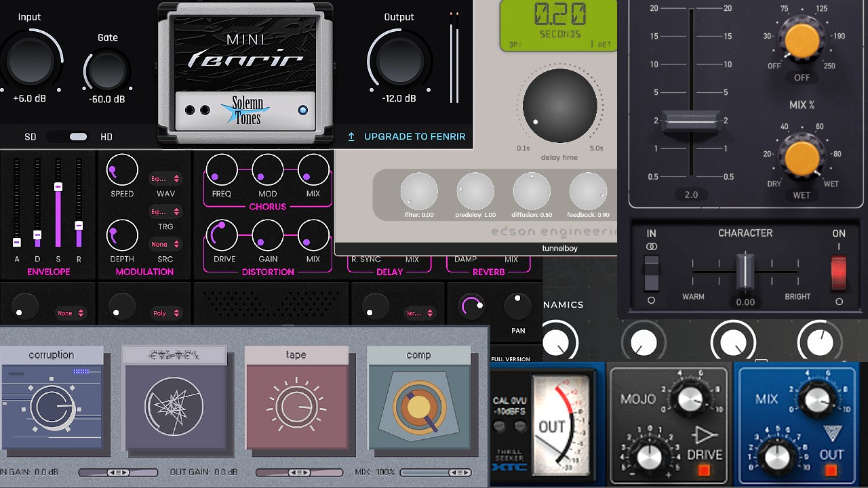This screenshot has width=868, height=488.
Task: Click the modulation SPEED knob
Action: click(122, 170)
